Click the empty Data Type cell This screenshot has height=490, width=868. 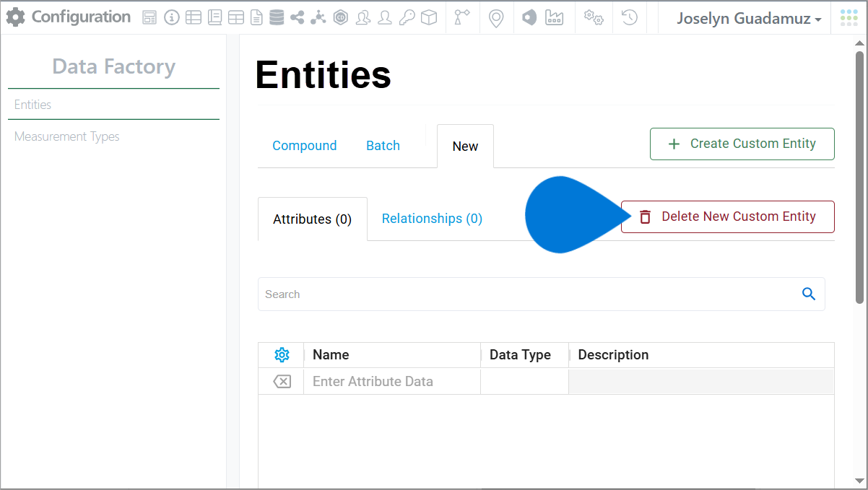525,382
